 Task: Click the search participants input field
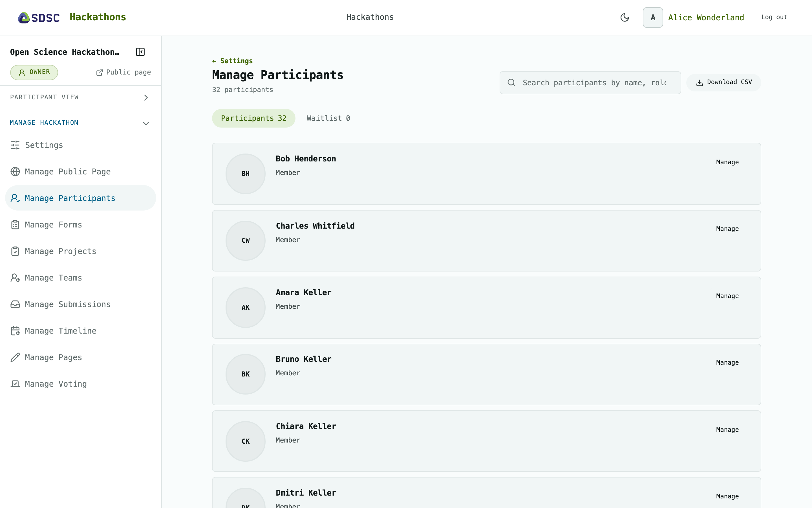pos(590,83)
